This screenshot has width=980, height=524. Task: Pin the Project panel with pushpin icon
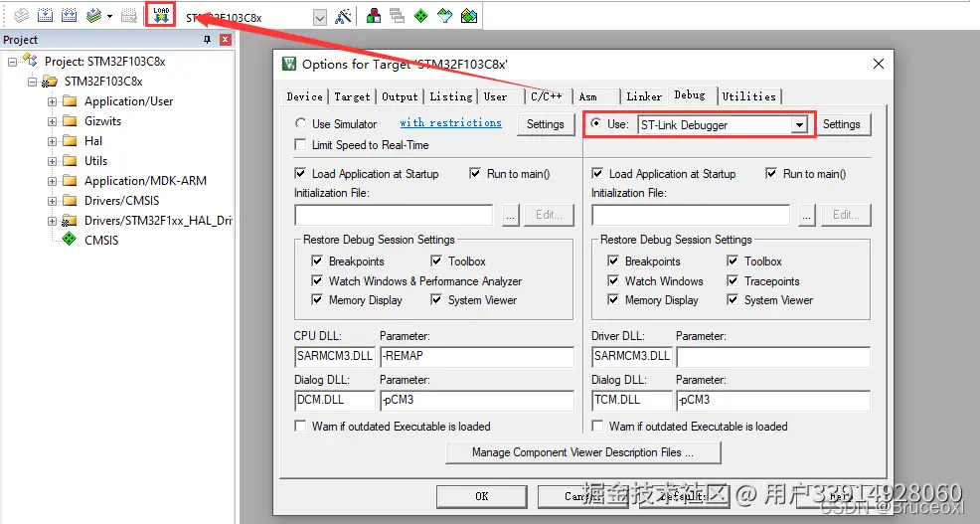(x=208, y=40)
